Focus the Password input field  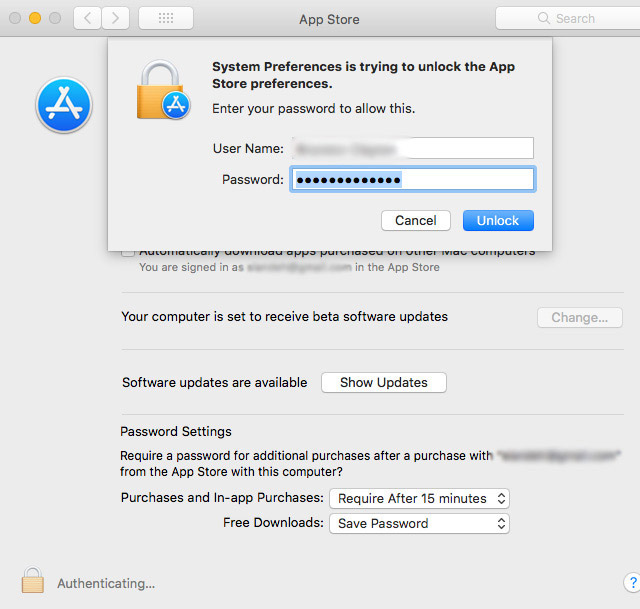pyautogui.click(x=413, y=179)
